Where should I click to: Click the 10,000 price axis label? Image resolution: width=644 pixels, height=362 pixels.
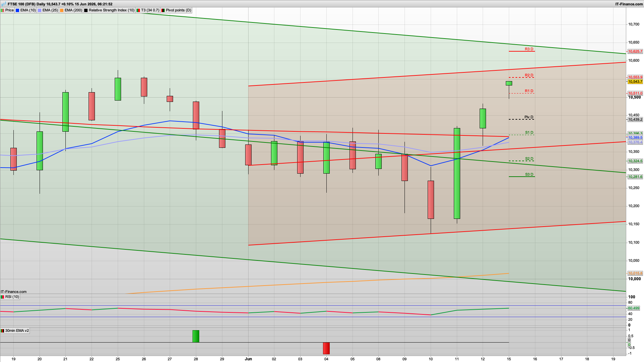point(634,279)
